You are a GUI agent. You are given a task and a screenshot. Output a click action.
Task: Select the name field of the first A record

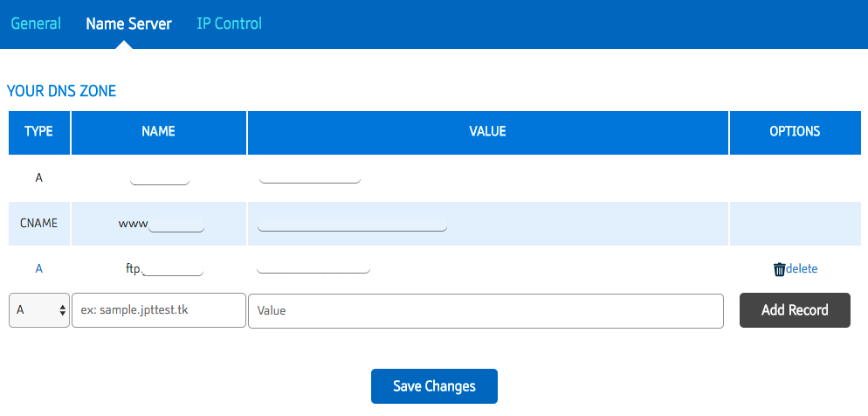(x=160, y=179)
